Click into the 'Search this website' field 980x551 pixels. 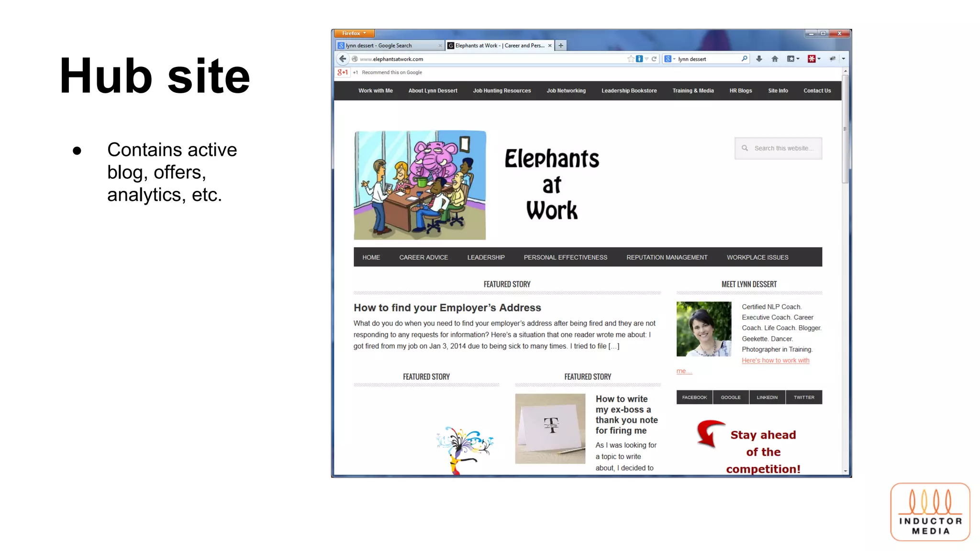pyautogui.click(x=778, y=148)
